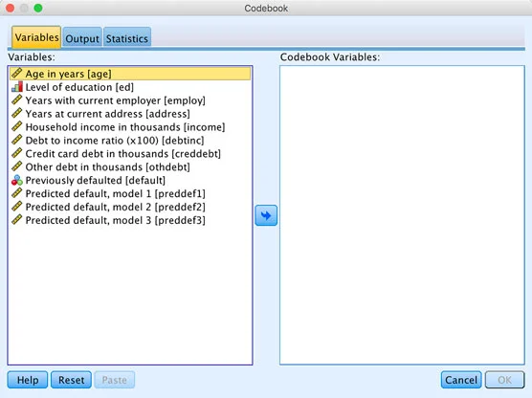Select Years with current employer [employ] variable
The image size is (532, 398).
pos(116,100)
